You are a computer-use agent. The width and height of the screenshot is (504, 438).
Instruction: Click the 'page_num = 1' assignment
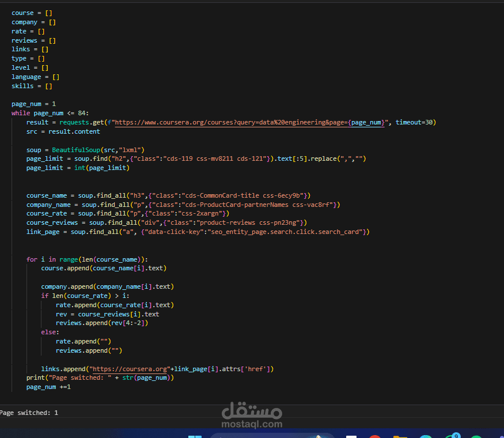(x=34, y=104)
